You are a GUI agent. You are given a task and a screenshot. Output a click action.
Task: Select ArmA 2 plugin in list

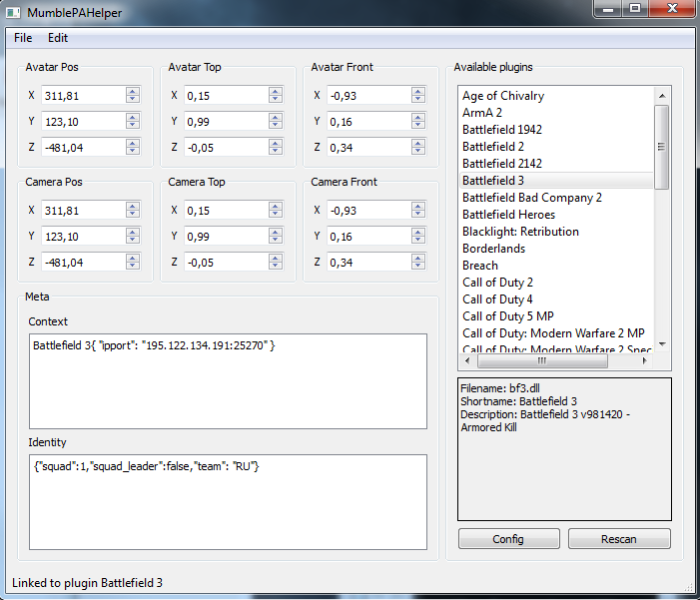pyautogui.click(x=556, y=113)
